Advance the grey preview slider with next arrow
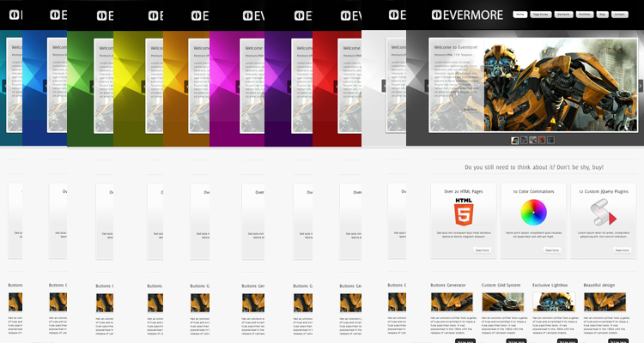Image resolution: width=644 pixels, height=343 pixels. tap(641, 86)
